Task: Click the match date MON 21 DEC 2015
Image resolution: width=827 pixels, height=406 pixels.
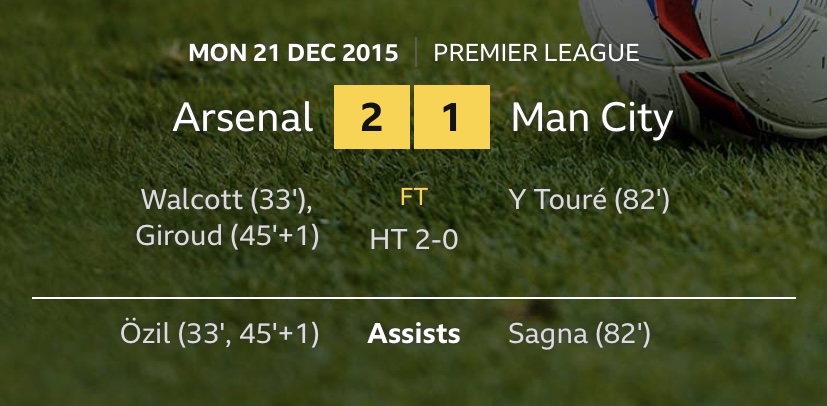Action: (293, 53)
